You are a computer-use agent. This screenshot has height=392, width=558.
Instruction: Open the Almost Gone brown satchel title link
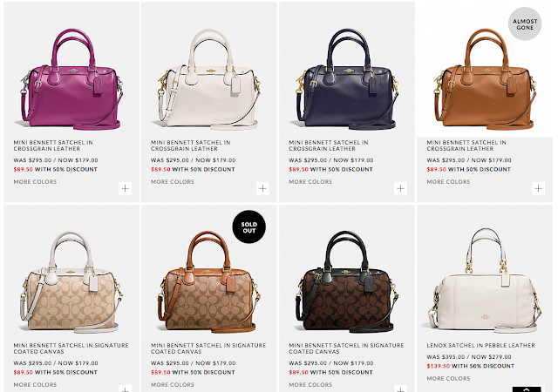(x=466, y=145)
